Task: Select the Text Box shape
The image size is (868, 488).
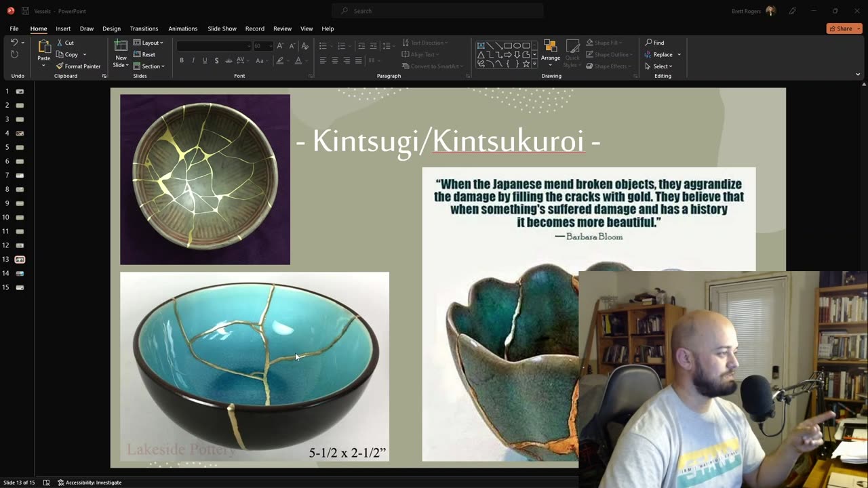Action: coord(481,45)
